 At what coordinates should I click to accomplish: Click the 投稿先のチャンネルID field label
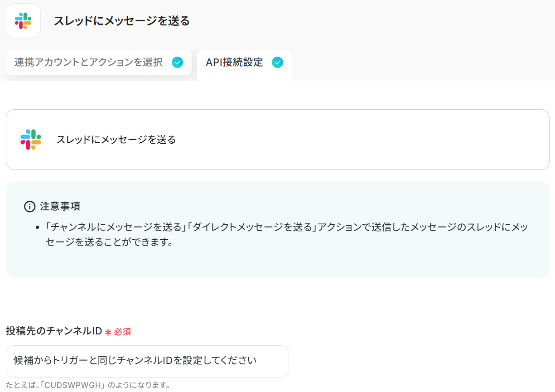(54, 331)
